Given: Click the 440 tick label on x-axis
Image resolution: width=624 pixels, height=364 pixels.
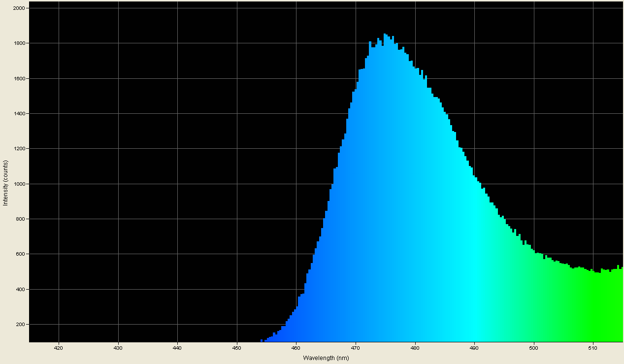Looking at the screenshot, I should click(177, 348).
